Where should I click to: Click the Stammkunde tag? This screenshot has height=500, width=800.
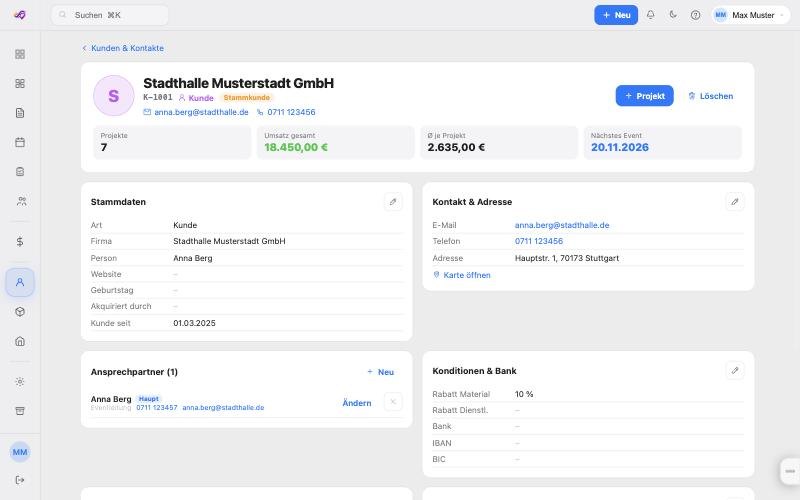click(246, 97)
